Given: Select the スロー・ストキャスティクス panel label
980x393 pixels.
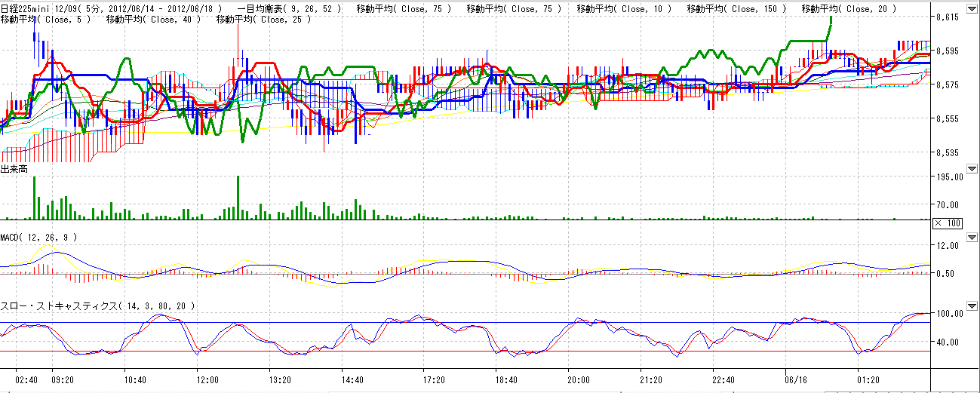Looking at the screenshot, I should pos(98,306).
